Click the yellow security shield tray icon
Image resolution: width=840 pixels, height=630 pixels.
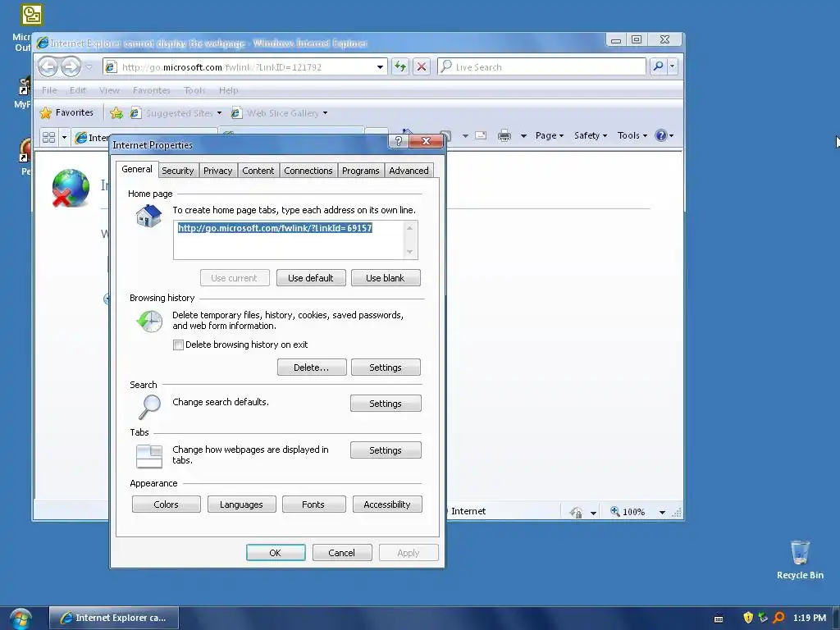tap(748, 618)
